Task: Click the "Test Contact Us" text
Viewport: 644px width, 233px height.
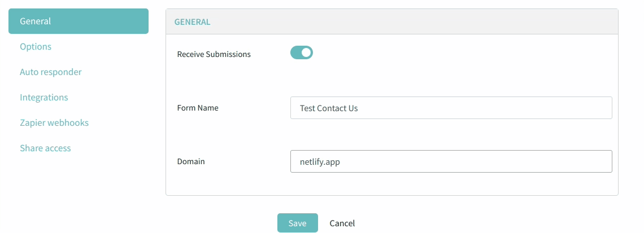Action: [x=329, y=108]
